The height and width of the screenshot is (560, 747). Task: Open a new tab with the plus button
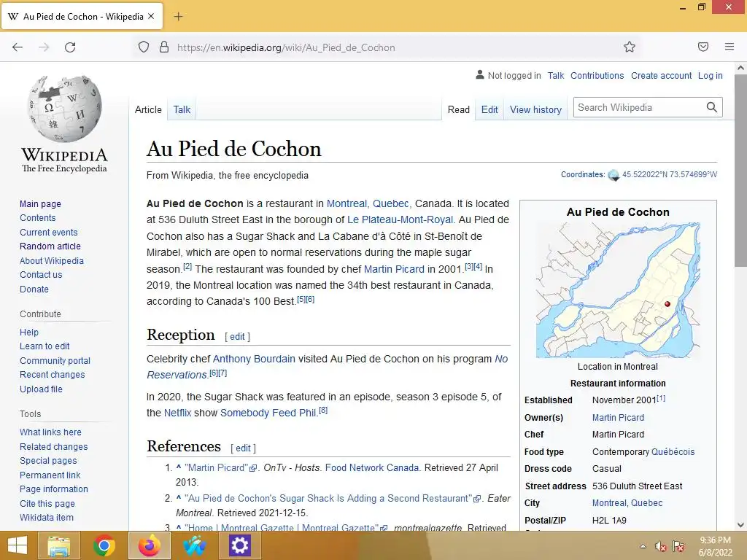tap(178, 17)
